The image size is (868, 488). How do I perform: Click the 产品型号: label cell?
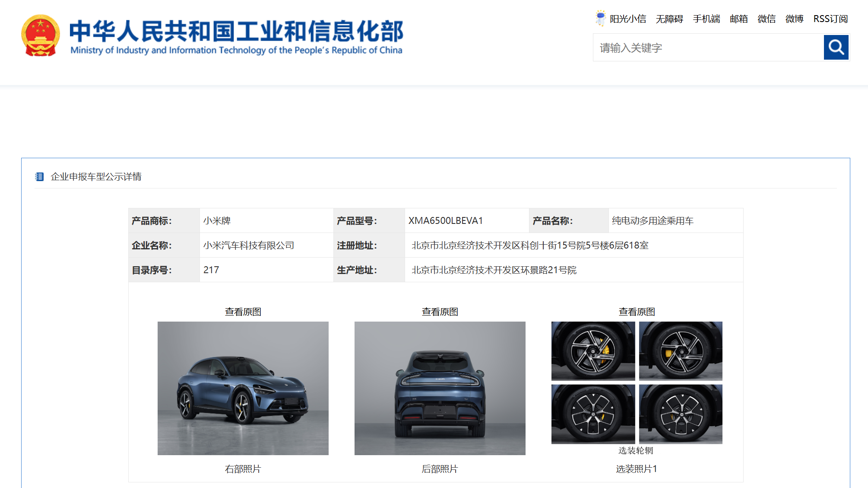(369, 221)
